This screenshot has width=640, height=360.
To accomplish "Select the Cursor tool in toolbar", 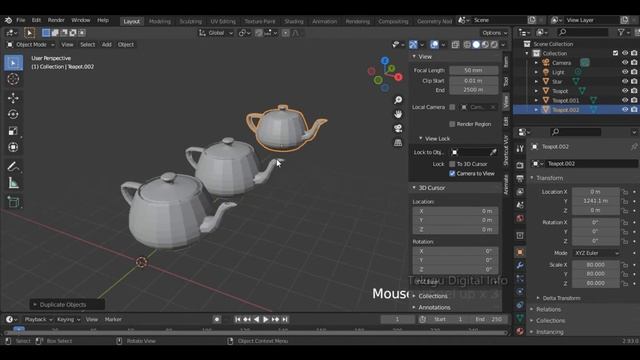I will point(13,79).
